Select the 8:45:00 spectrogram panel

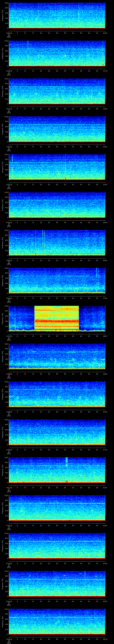point(57,621)
